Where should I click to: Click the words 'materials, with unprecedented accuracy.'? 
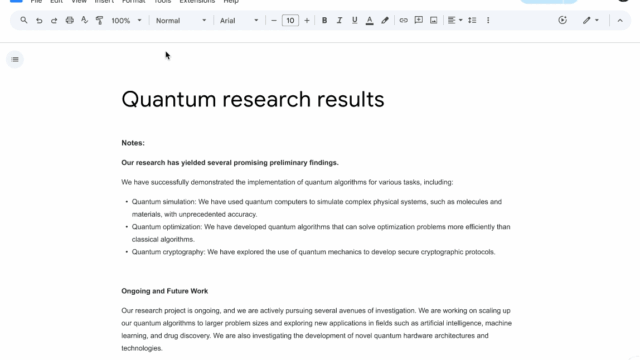(x=194, y=214)
